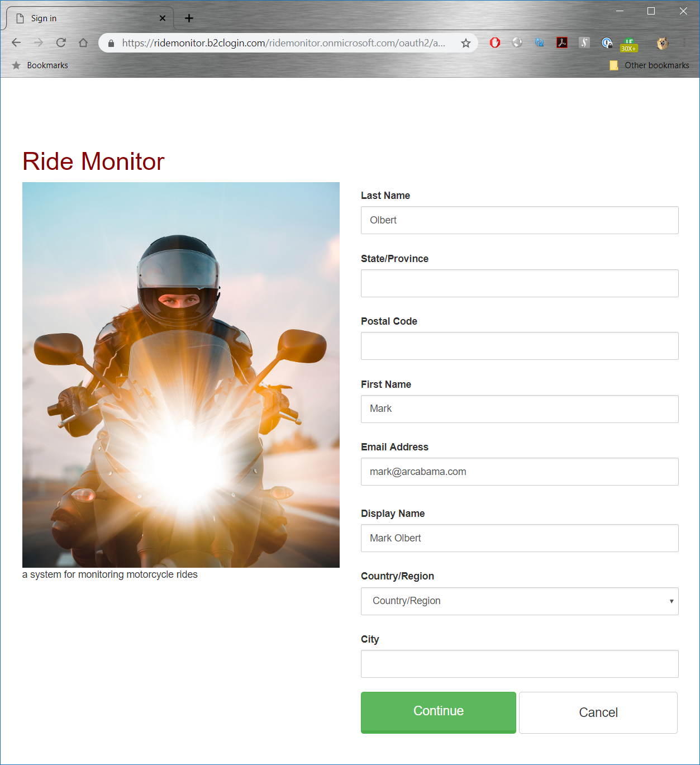Open a new browser tab
Viewport: 700px width, 765px height.
(x=189, y=18)
